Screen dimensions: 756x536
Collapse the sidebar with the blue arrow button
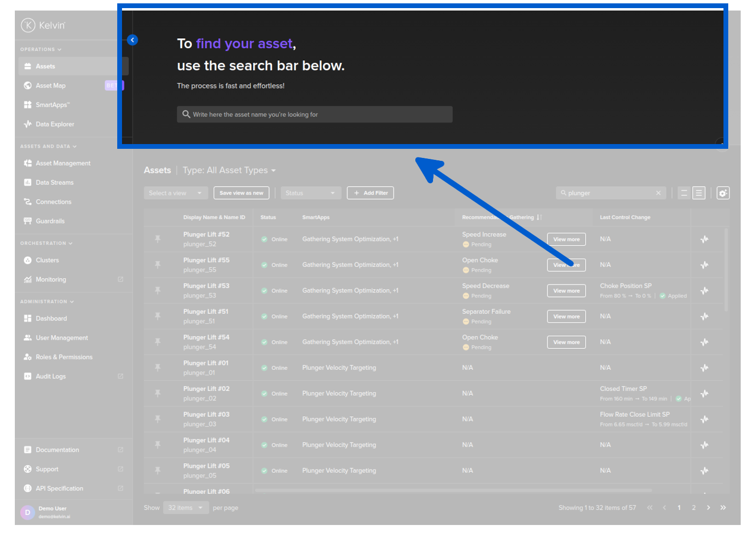[133, 40]
